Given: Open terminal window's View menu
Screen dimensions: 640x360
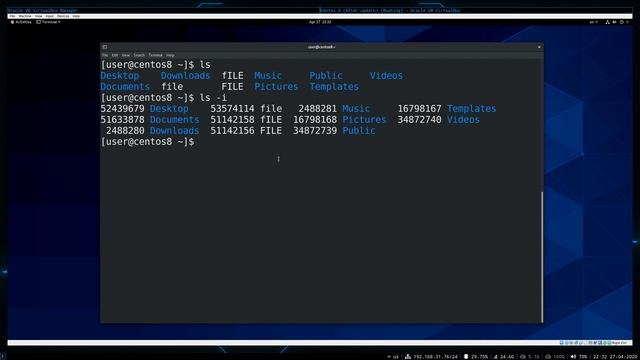Looking at the screenshot, I should point(126,55).
